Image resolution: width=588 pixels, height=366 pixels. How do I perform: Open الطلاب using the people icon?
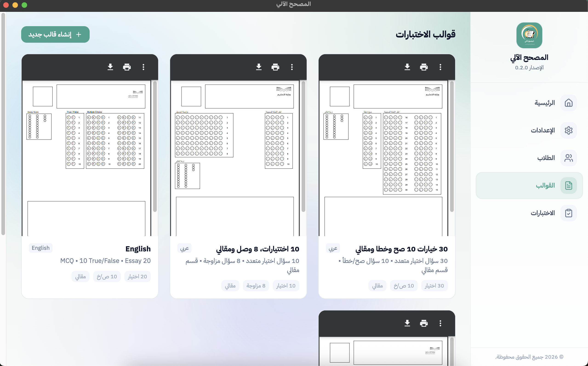coord(569,158)
